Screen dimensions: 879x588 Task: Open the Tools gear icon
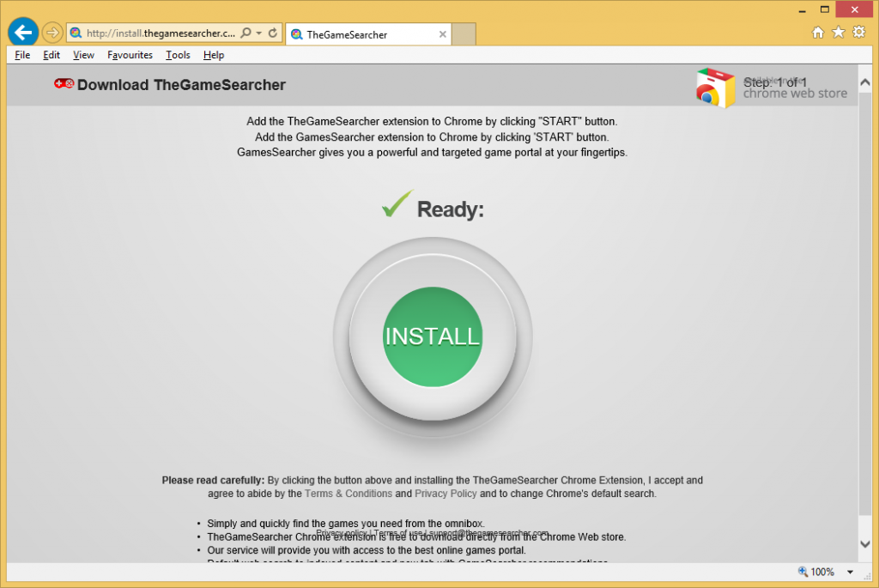coord(858,33)
